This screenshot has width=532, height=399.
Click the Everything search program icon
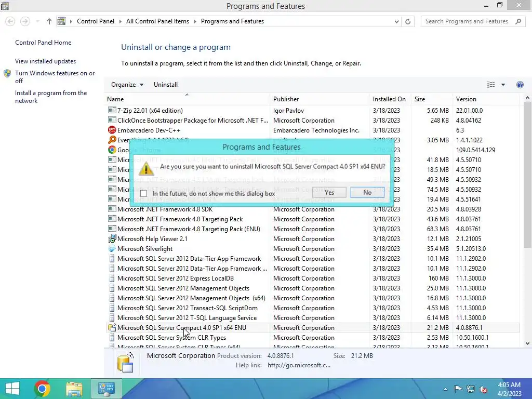pyautogui.click(x=112, y=140)
